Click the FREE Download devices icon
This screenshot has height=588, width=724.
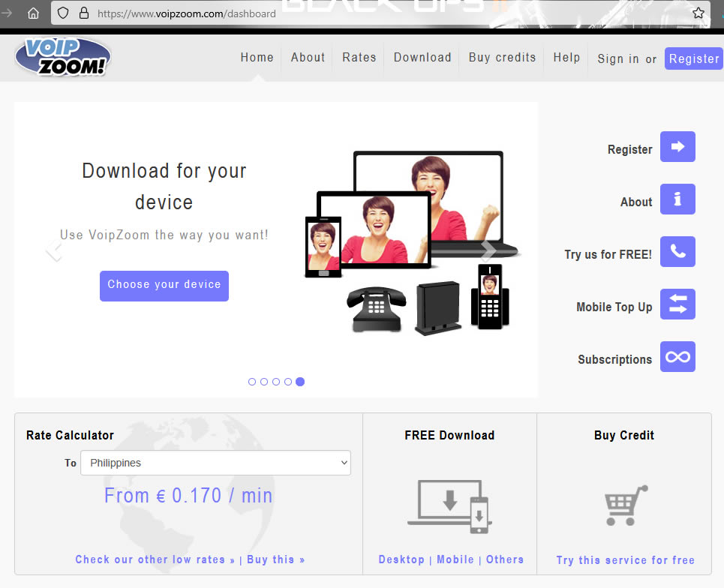[x=449, y=506]
